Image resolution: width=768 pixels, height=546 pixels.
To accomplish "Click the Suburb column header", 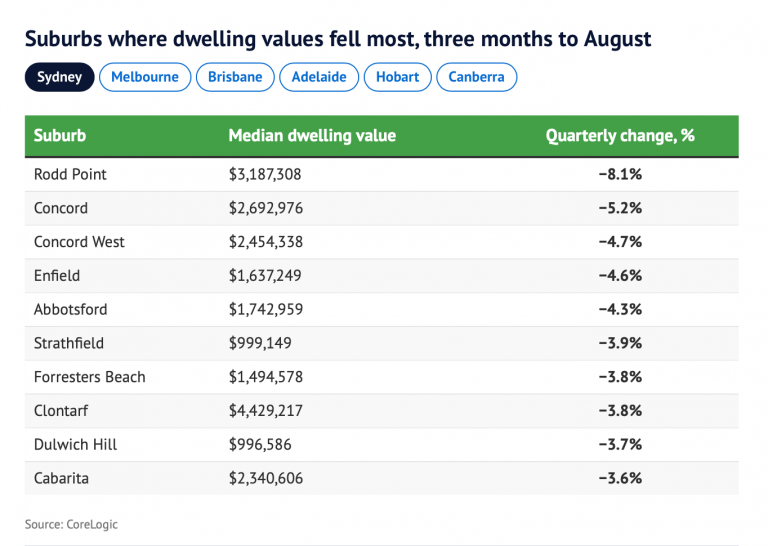I will click(60, 136).
